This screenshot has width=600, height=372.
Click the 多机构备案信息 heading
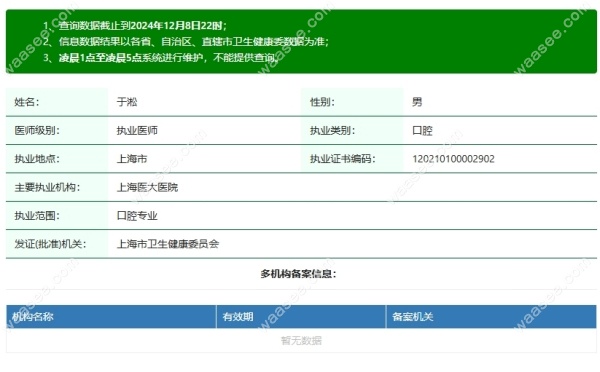298,274
